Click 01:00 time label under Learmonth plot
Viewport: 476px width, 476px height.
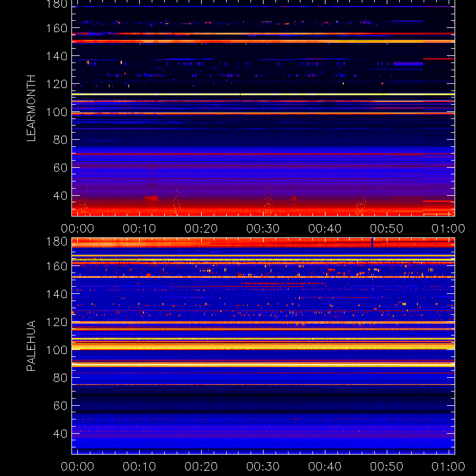tap(449, 228)
